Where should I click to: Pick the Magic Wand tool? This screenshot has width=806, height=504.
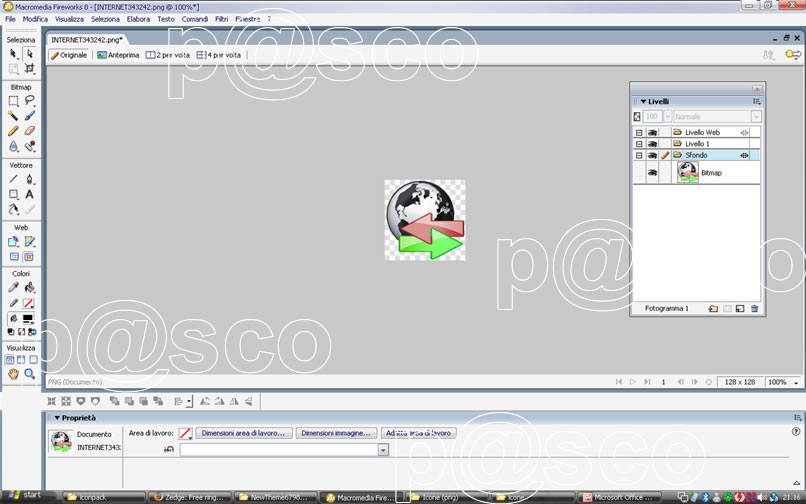[13, 116]
